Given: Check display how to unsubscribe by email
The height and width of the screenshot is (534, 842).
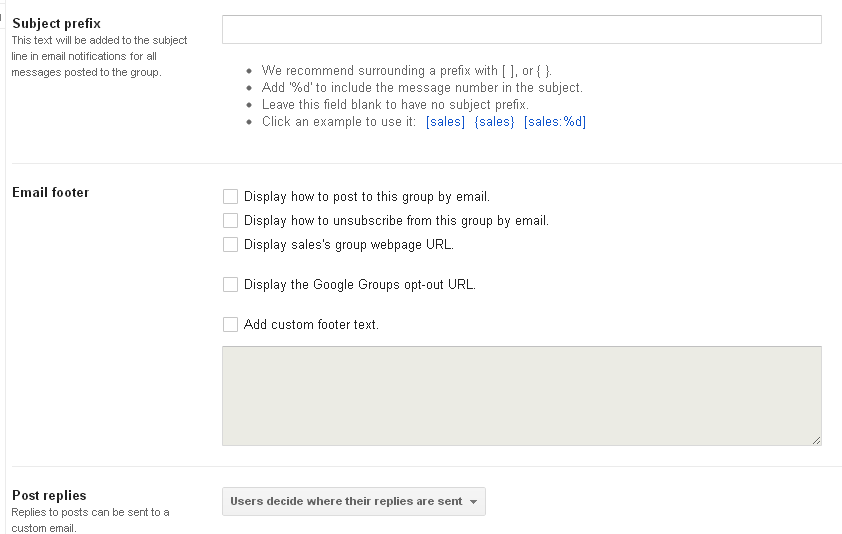Looking at the screenshot, I should click(x=231, y=220).
